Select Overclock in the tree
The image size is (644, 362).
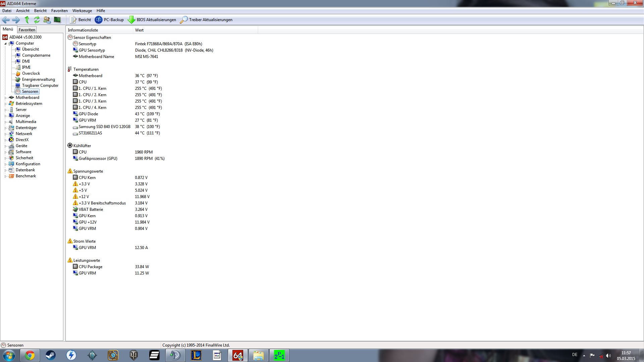pyautogui.click(x=31, y=73)
